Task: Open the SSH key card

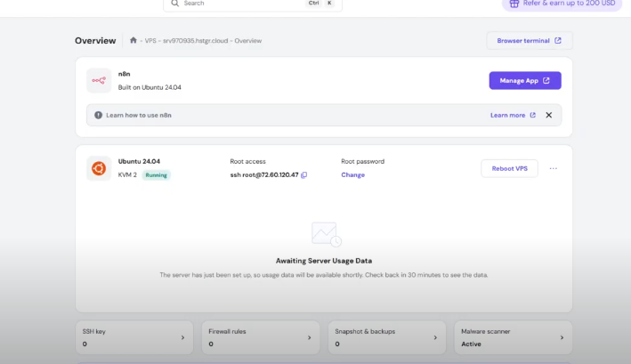Action: pyautogui.click(x=134, y=337)
